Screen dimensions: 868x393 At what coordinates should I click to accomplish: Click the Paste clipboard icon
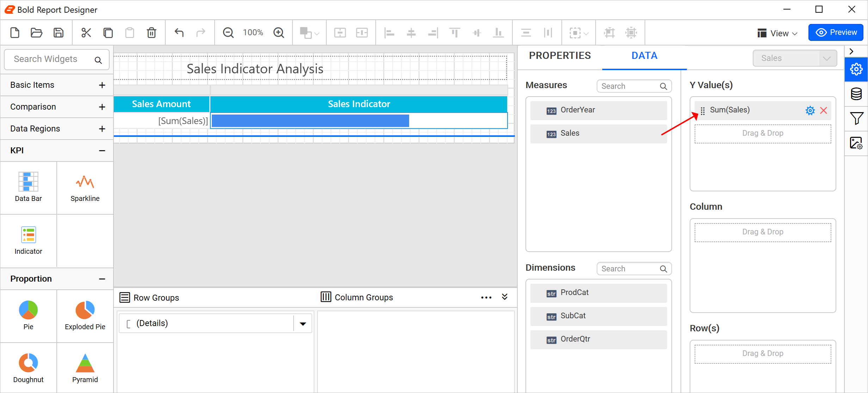pyautogui.click(x=130, y=33)
